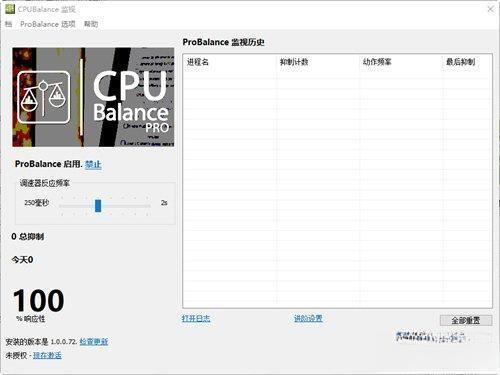Sort by the 动作频率 column header
Screen dimensions: 500x375
(x=377, y=62)
